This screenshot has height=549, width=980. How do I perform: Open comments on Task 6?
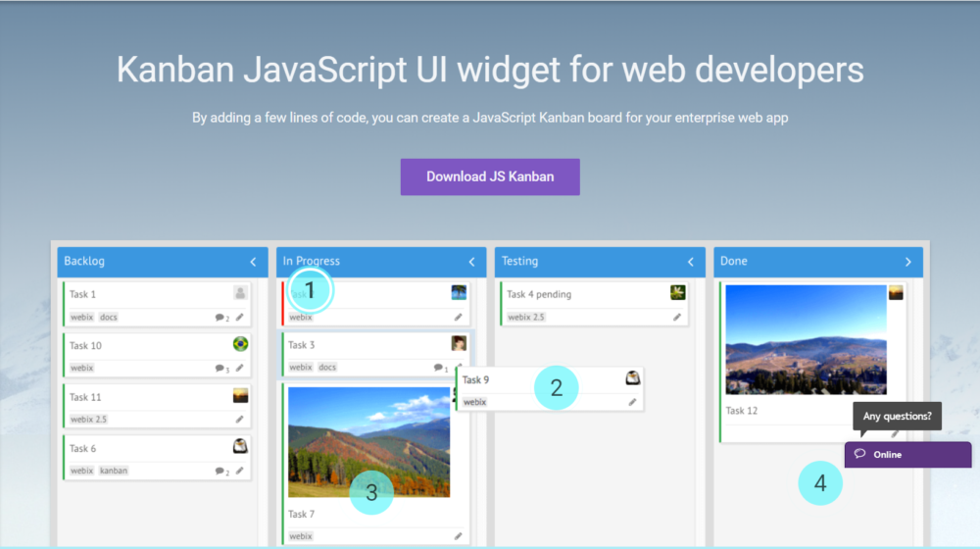221,471
